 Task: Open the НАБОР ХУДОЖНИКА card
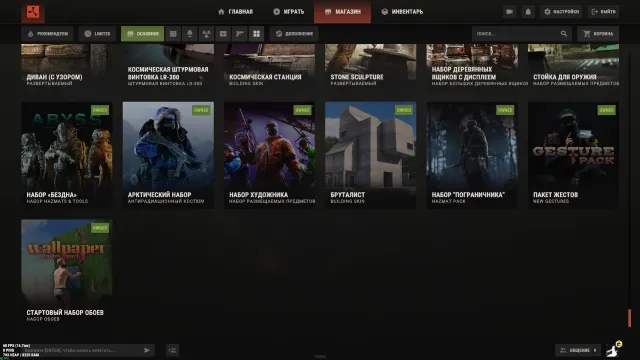pyautogui.click(x=269, y=155)
